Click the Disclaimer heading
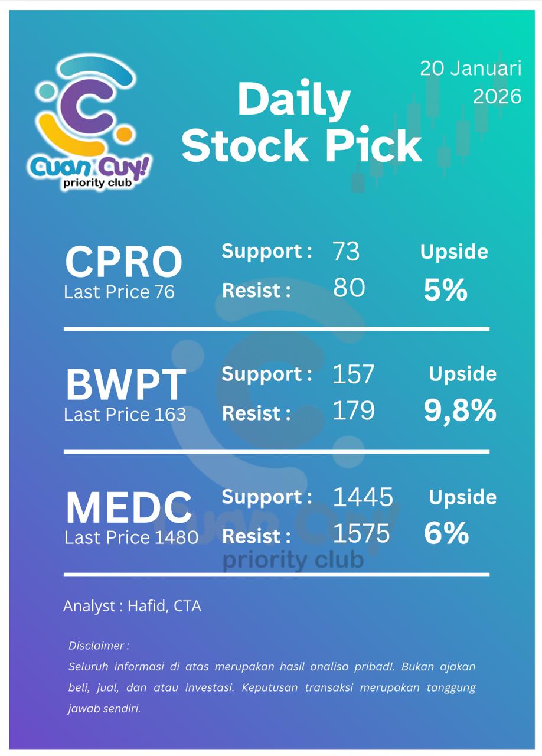542x756 pixels. point(99,646)
